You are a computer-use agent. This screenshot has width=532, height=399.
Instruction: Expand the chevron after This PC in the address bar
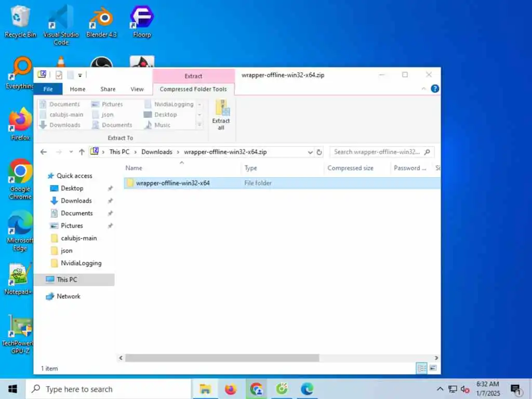coord(136,152)
